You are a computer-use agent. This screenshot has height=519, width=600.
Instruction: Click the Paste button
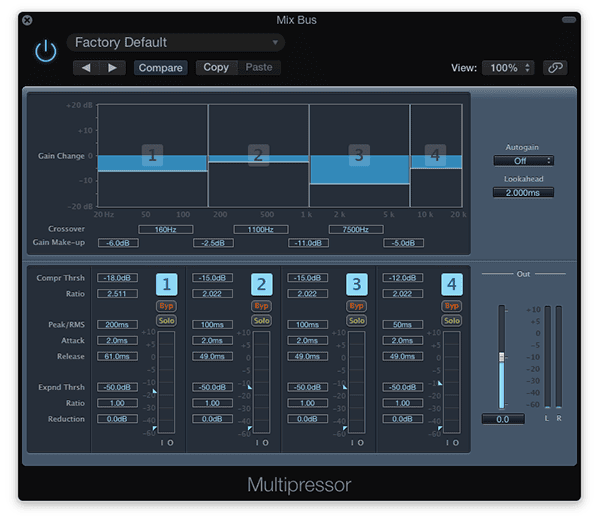click(259, 67)
